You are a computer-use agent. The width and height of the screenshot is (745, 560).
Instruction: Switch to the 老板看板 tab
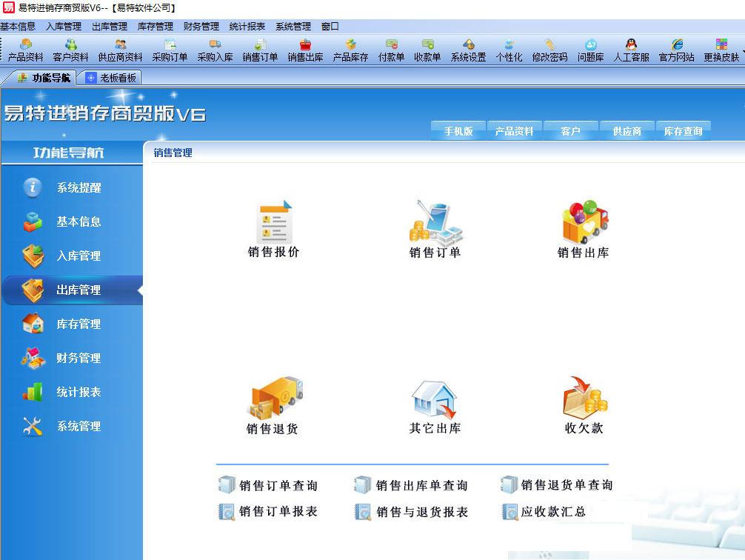[112, 78]
